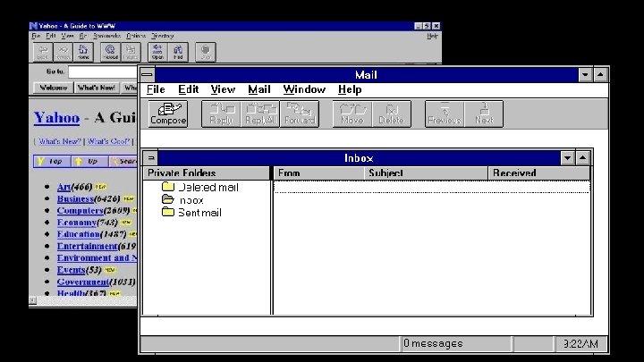This screenshot has height=362, width=644.
Task: Open the Entertainment category link
Action: click(x=87, y=247)
